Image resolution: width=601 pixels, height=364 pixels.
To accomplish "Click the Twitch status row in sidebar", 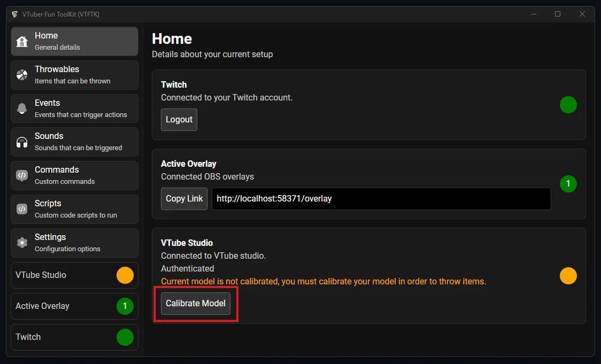I will tap(74, 337).
